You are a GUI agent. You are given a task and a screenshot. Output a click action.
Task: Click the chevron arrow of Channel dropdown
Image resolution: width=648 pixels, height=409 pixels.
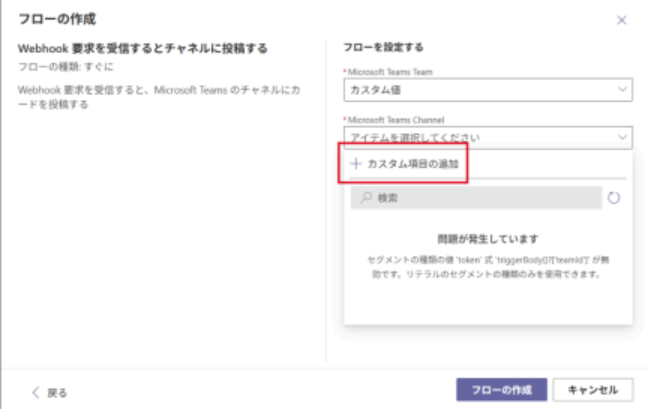tap(623, 137)
